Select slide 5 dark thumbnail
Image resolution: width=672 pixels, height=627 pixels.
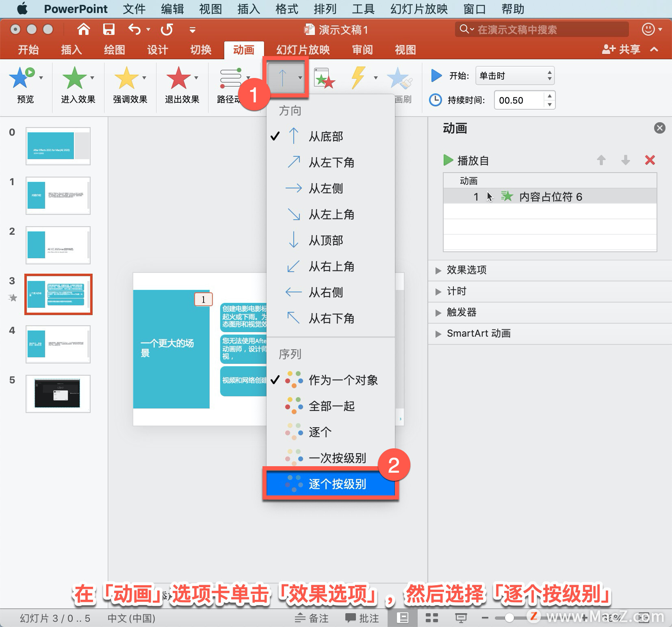pos(58,394)
